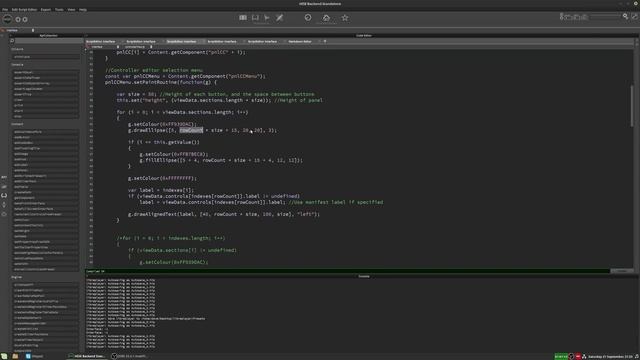Image resolution: width=640 pixels, height=360 pixels.
Task: Click the diagonal pencil icon in the top toolbar
Action: (280, 18)
